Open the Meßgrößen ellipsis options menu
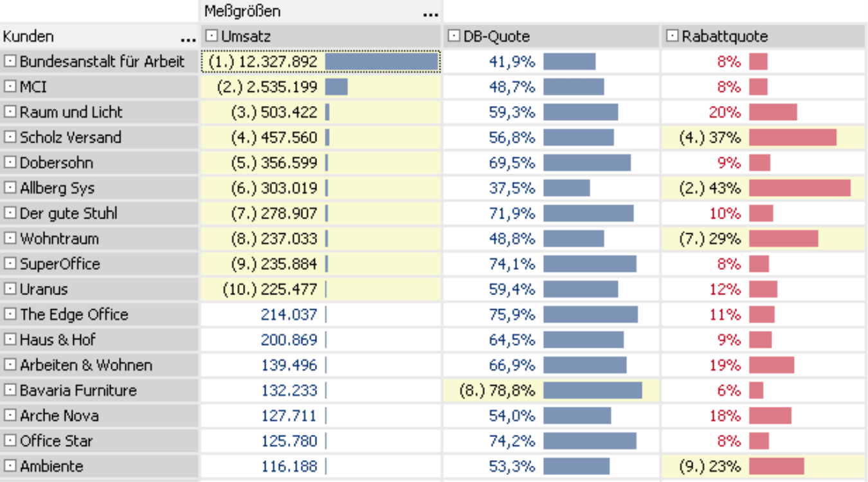The width and height of the screenshot is (868, 482). pyautogui.click(x=431, y=13)
